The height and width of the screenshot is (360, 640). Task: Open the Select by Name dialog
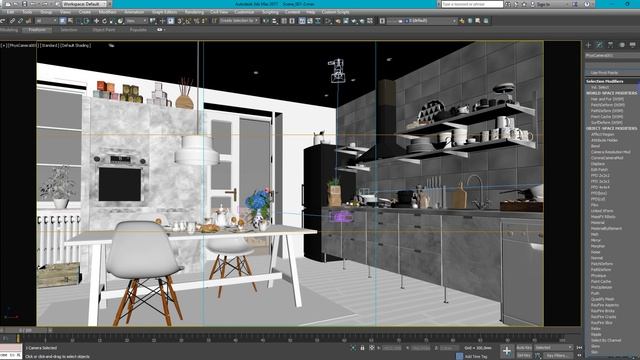[70, 20]
